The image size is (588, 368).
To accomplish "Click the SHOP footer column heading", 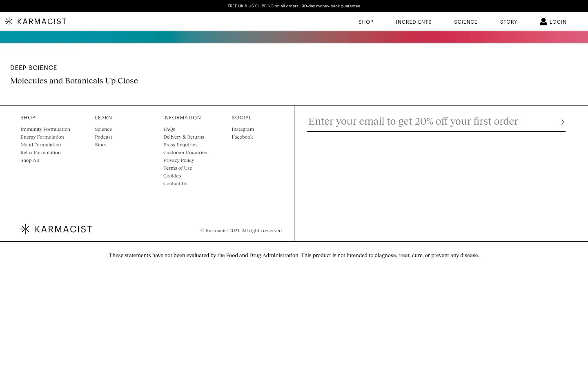I will coord(28,118).
